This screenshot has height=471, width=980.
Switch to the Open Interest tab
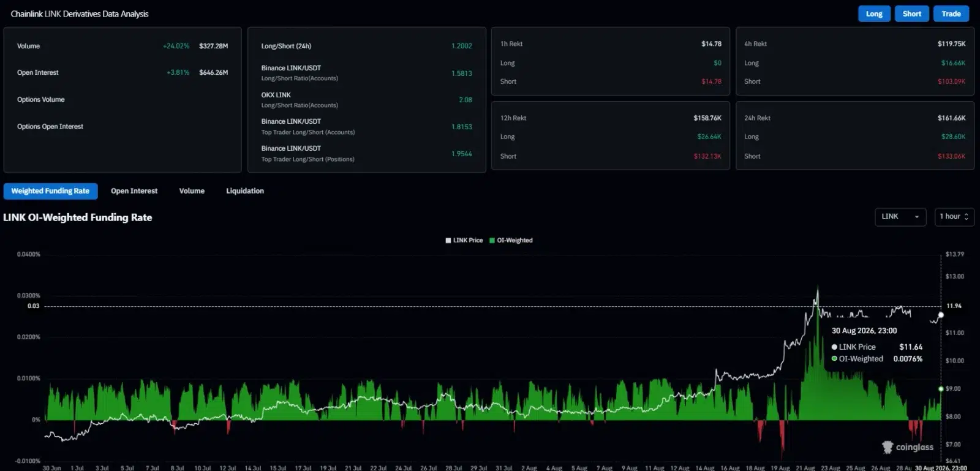(134, 191)
